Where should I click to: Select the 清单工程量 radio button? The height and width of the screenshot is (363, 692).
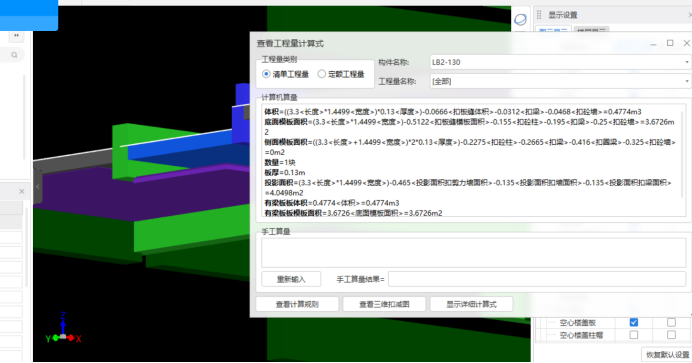pyautogui.click(x=266, y=74)
